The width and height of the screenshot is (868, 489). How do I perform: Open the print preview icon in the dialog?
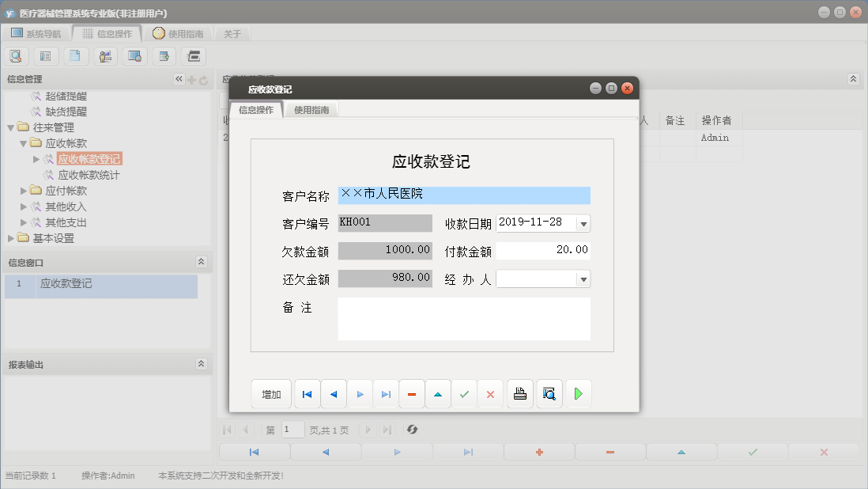click(x=549, y=393)
